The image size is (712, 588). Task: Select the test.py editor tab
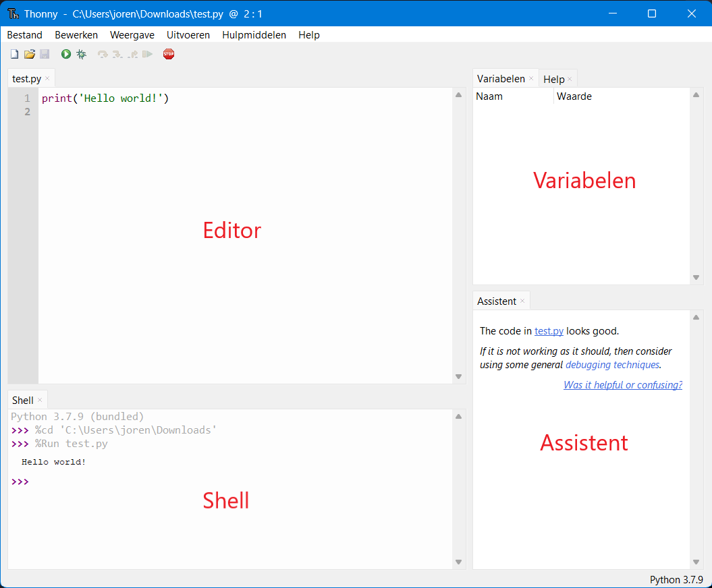(x=26, y=79)
